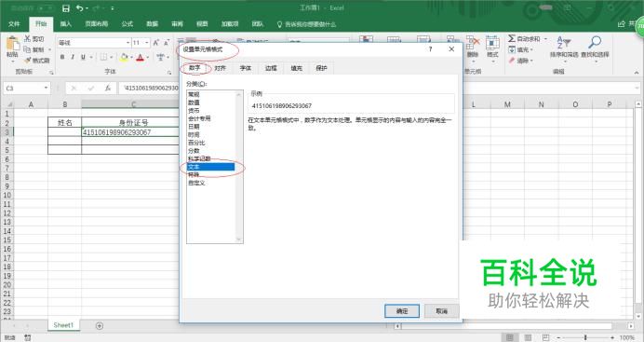The height and width of the screenshot is (342, 644).
Task: Click the Copy (复制) icon
Action: tap(28, 49)
